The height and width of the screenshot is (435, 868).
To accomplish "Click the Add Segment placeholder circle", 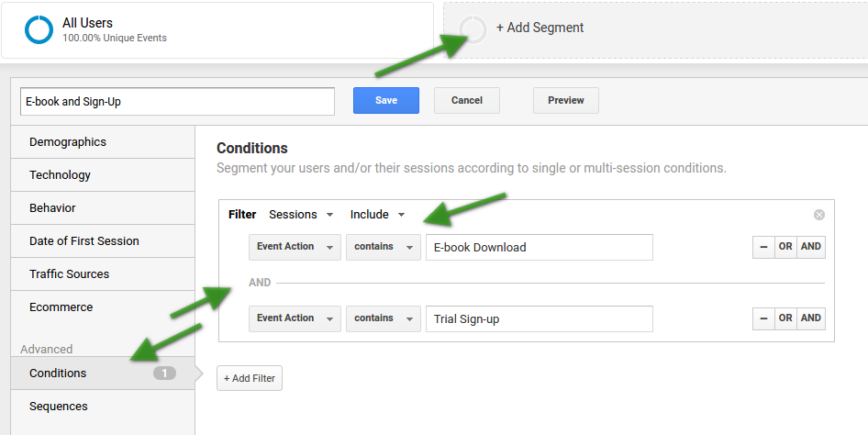I will click(x=473, y=28).
